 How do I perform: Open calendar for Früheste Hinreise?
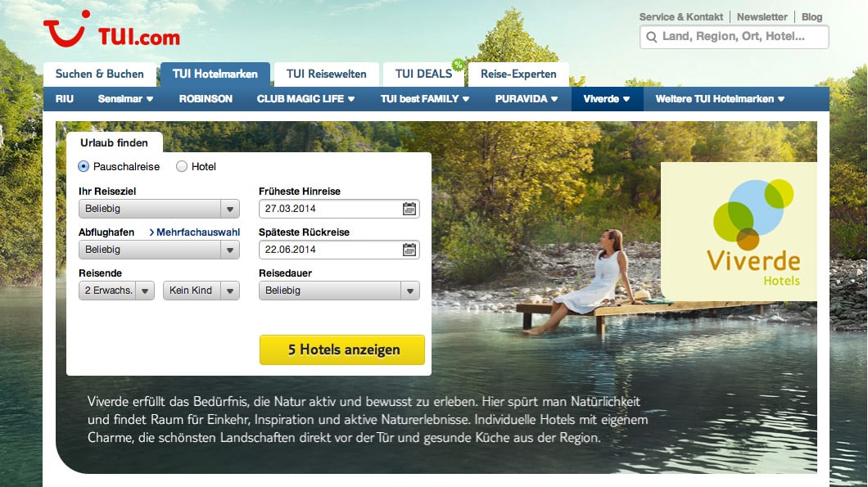click(409, 209)
